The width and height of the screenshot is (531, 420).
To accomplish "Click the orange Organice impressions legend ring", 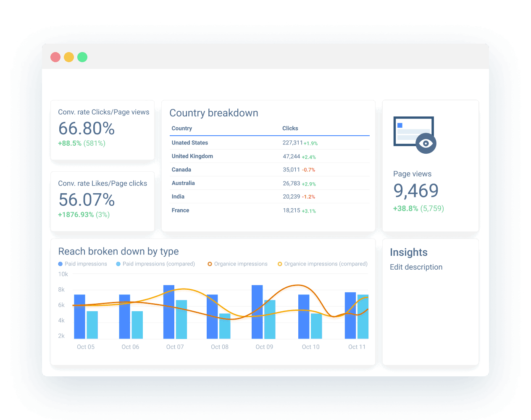I will pyautogui.click(x=210, y=264).
